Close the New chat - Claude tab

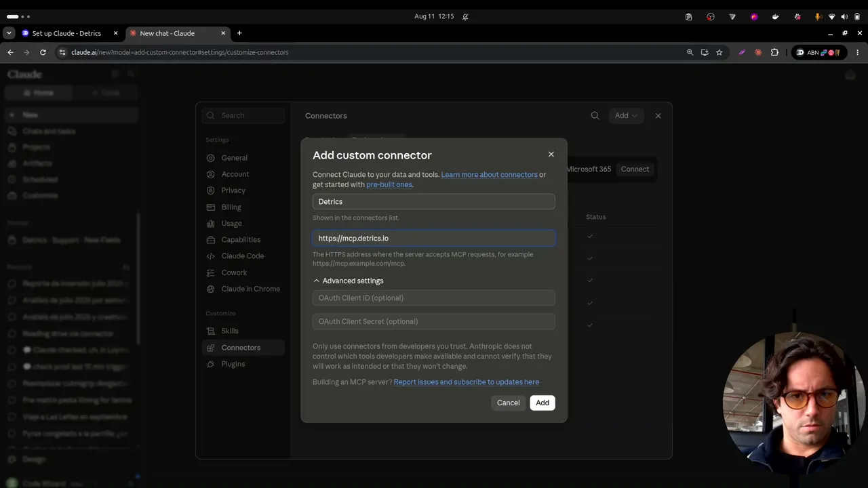click(x=223, y=33)
